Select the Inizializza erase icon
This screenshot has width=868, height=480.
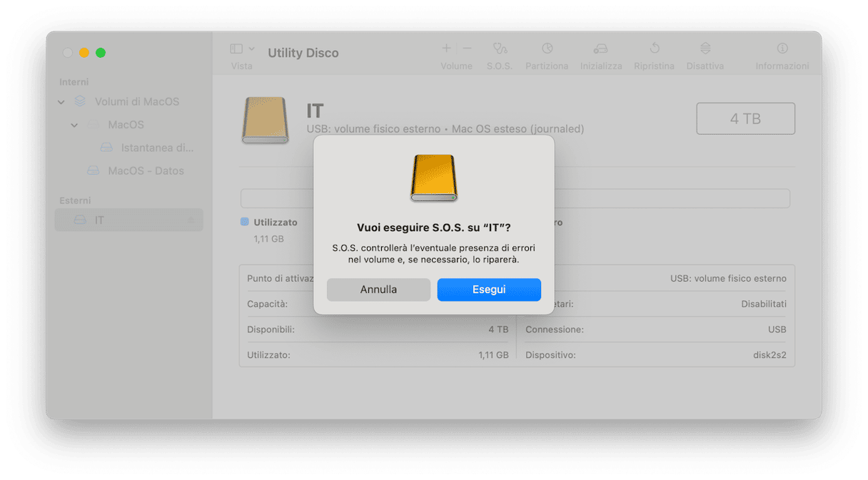600,48
